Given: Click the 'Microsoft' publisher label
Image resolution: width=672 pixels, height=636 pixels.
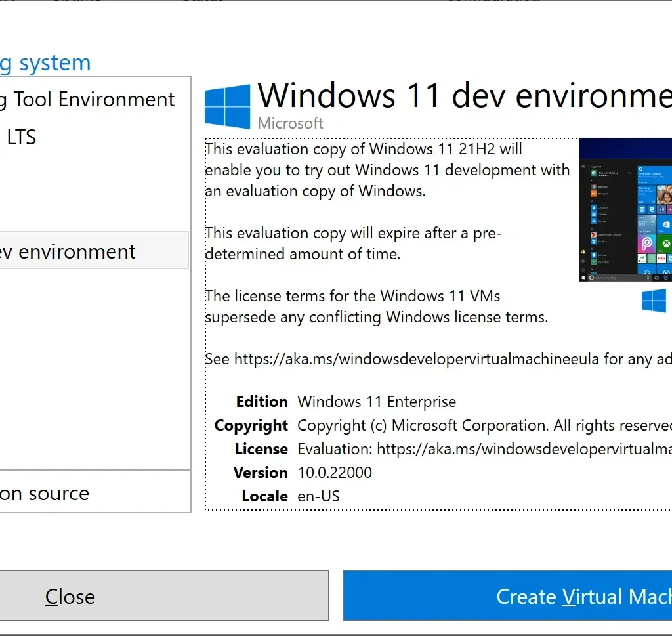Looking at the screenshot, I should coord(290,123).
